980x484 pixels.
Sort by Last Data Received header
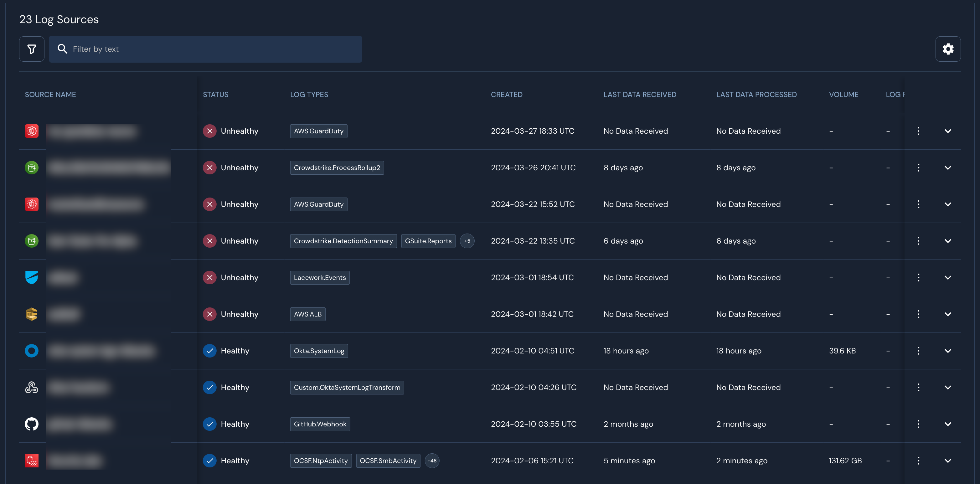pos(640,94)
